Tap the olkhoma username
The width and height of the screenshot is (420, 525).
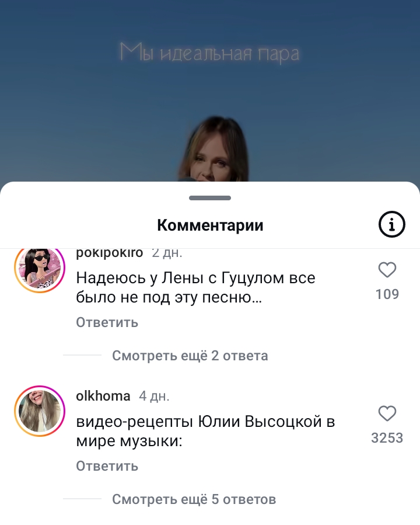[x=103, y=396]
